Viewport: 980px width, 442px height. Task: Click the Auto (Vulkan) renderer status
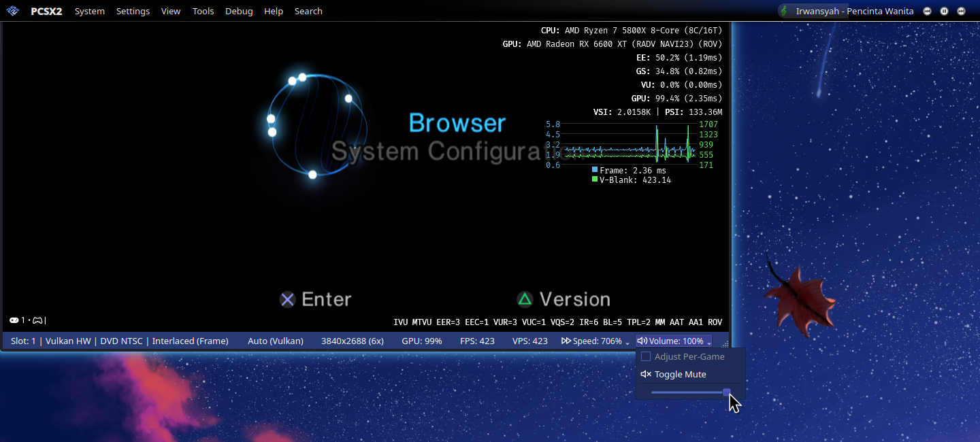pyautogui.click(x=276, y=341)
